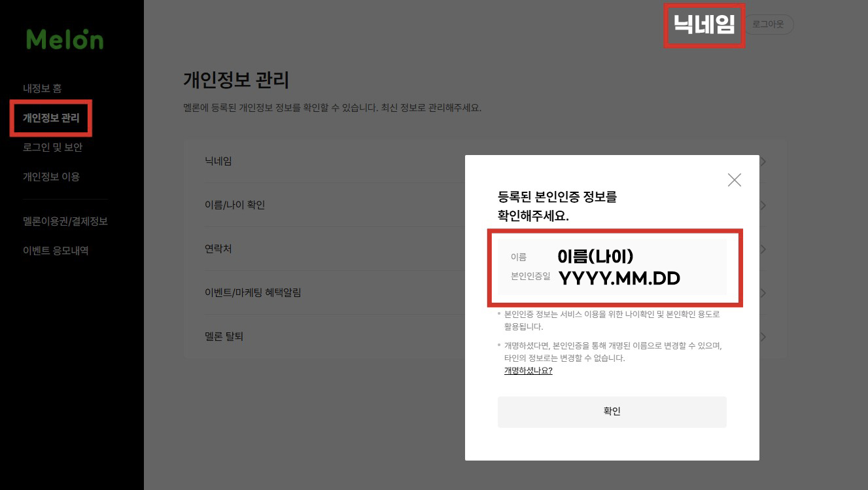Click the 이름(나이) value in dialog
This screenshot has height=490, width=868.
point(595,256)
